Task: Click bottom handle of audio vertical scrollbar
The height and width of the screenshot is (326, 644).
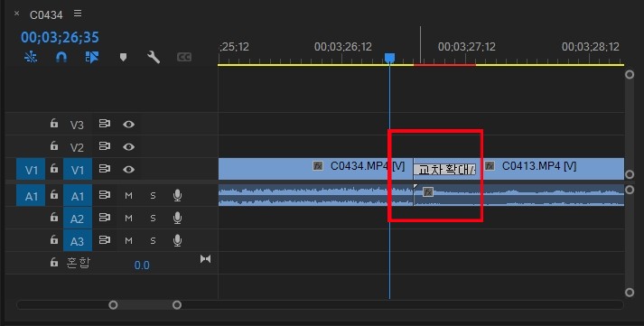Action: [x=630, y=292]
